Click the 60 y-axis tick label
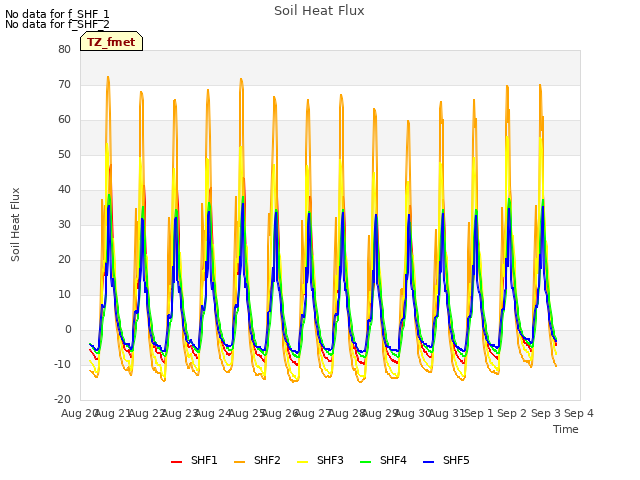This screenshot has width=640, height=480. coord(64,120)
